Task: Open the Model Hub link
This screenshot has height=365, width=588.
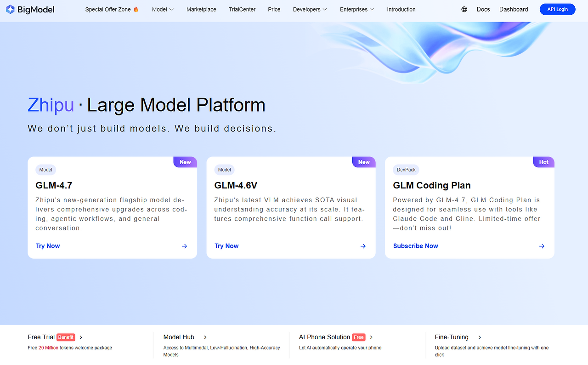Action: tap(179, 337)
